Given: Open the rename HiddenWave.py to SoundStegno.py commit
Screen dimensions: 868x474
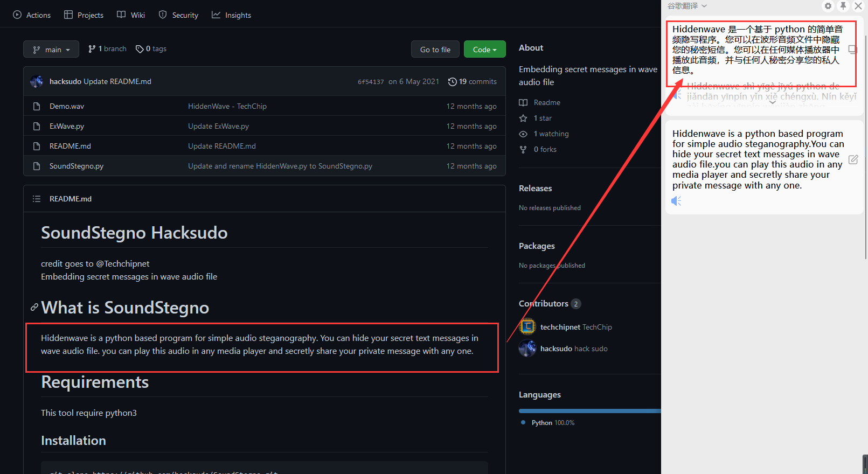Looking at the screenshot, I should click(280, 166).
